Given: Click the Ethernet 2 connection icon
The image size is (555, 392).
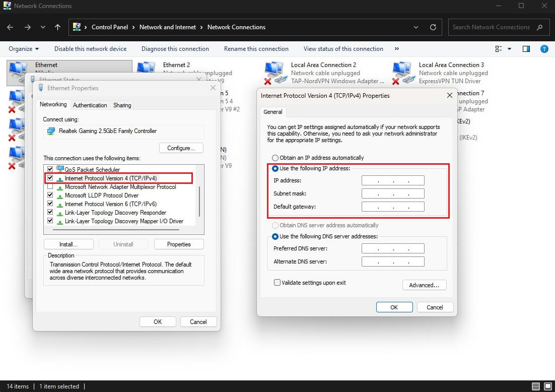Looking at the screenshot, I should point(147,67).
